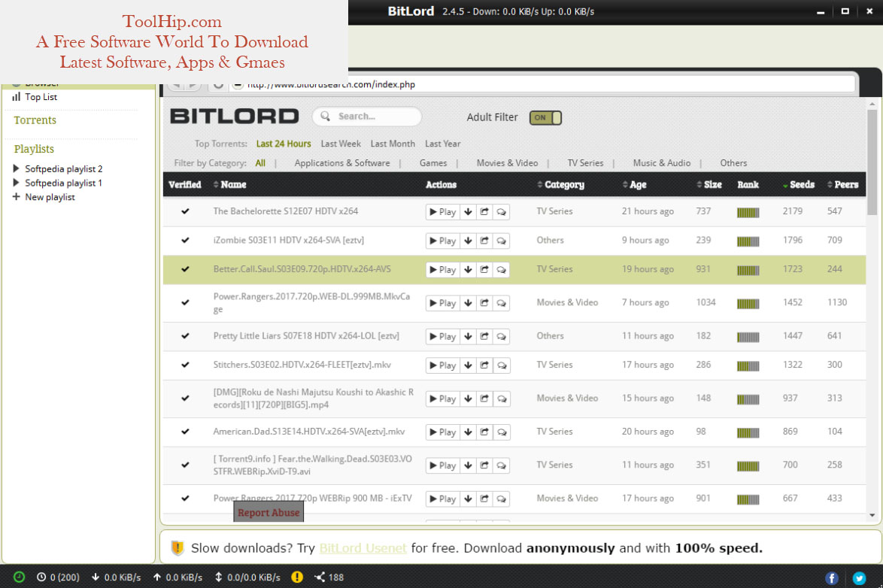Image resolution: width=883 pixels, height=588 pixels.
Task: Filter by Movies & Video category
Action: point(507,162)
